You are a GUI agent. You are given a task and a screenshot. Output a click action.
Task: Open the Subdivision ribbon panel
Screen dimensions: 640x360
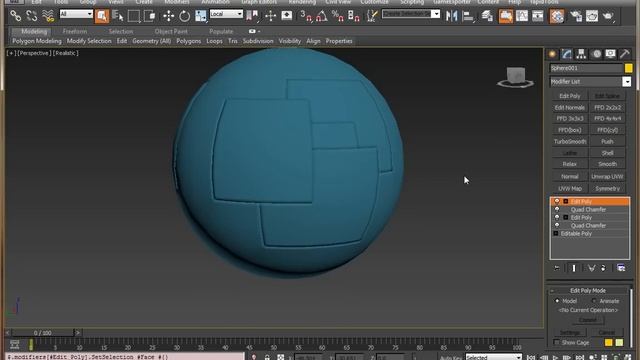point(258,41)
